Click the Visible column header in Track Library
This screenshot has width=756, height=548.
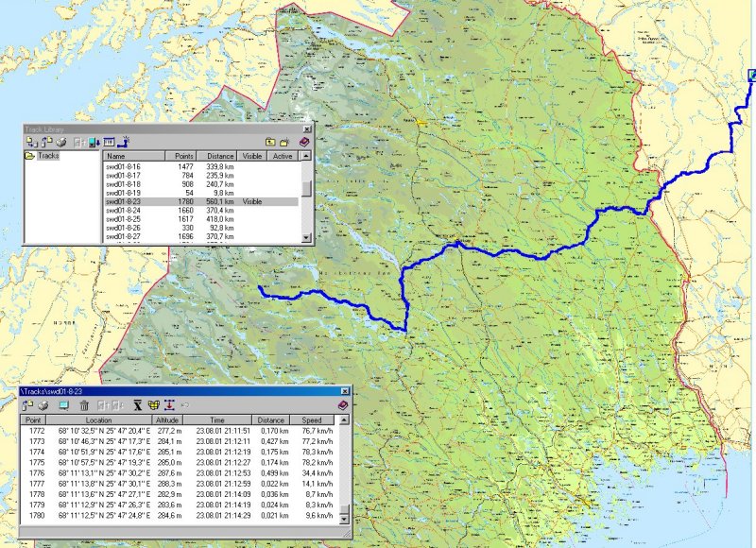253,156
